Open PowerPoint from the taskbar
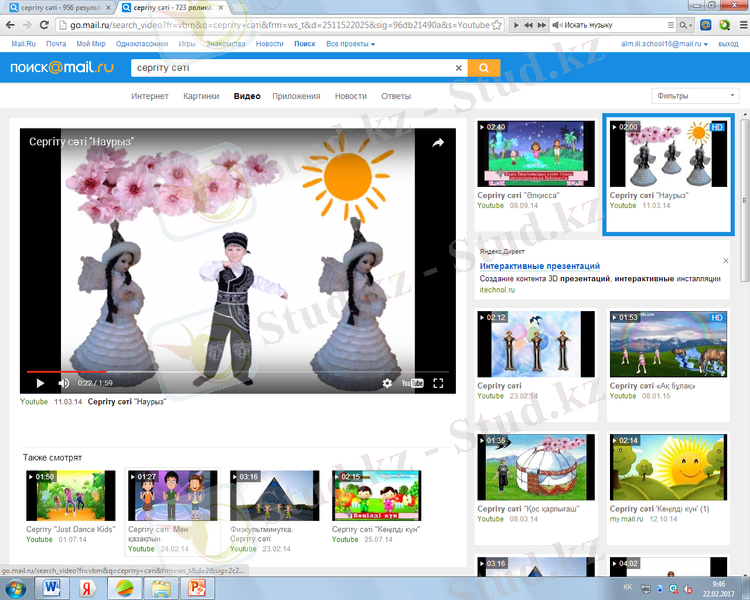750x600 pixels. click(196, 587)
